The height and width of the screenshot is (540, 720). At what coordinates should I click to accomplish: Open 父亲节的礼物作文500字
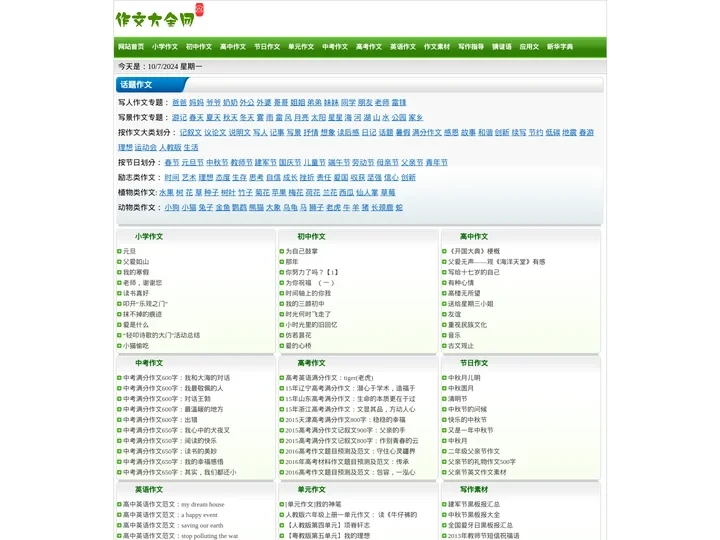coord(482,462)
